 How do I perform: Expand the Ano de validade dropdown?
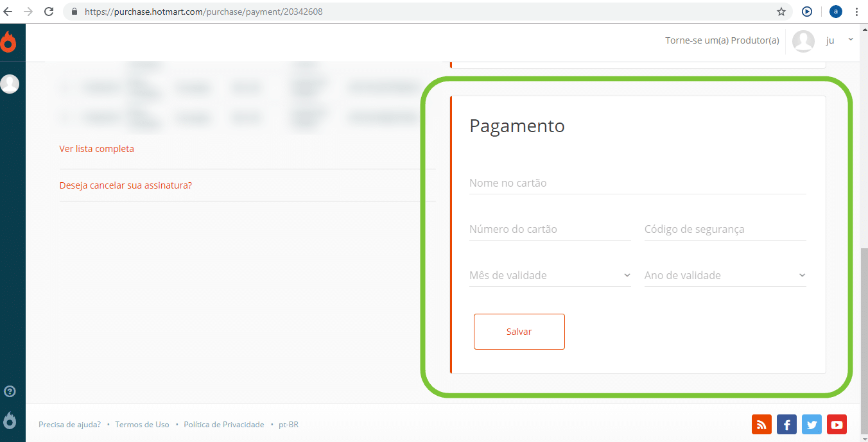pos(725,275)
